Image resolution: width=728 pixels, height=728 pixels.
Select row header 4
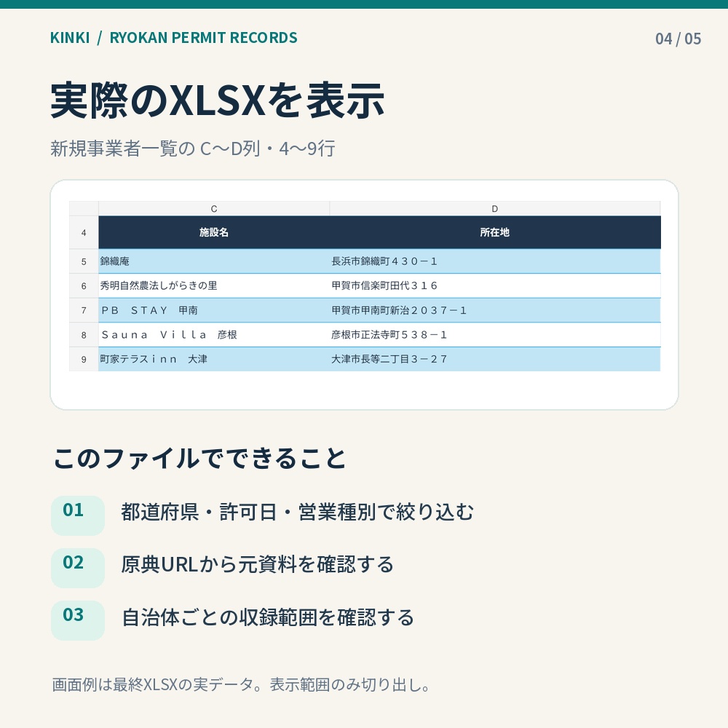coord(84,233)
